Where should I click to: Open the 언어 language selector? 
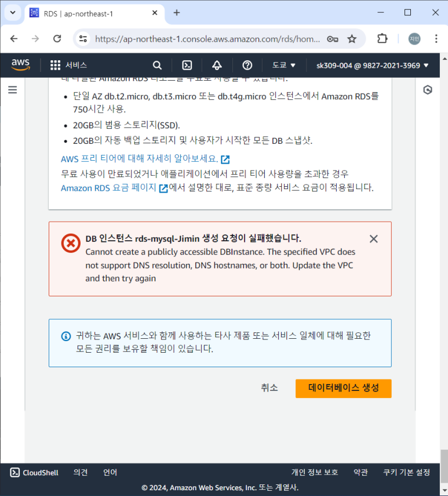(x=110, y=472)
